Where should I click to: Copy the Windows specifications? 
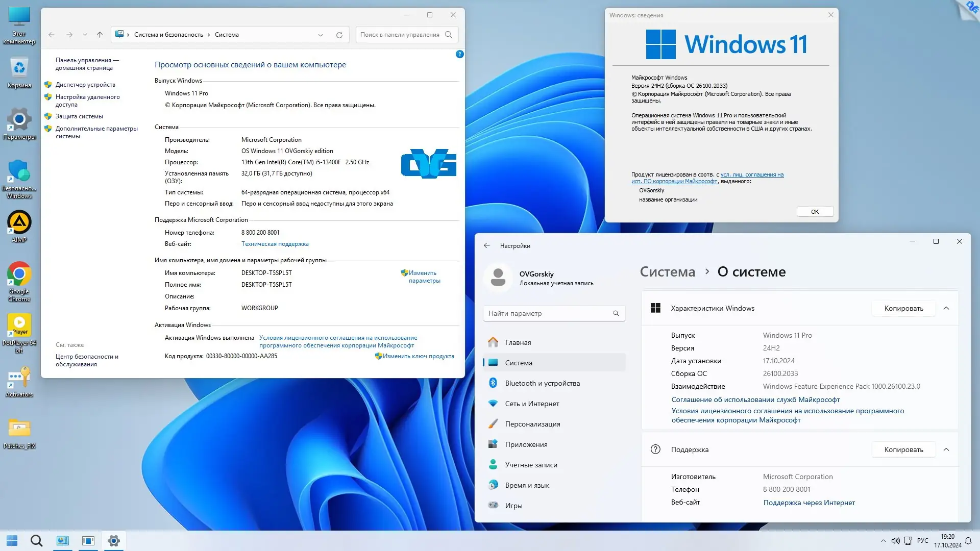(x=903, y=308)
